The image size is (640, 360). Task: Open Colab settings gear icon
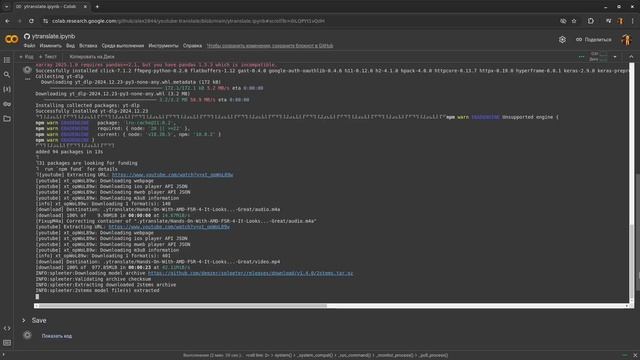click(x=562, y=40)
